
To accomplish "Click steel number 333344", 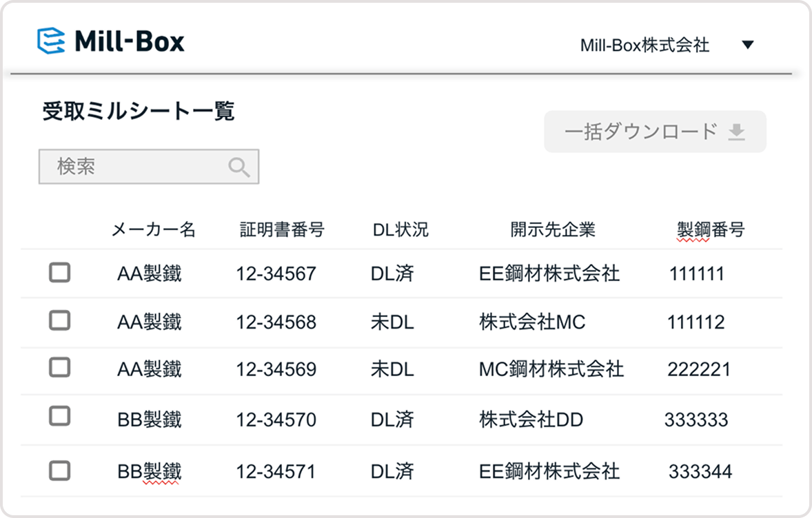I will click(x=700, y=471).
